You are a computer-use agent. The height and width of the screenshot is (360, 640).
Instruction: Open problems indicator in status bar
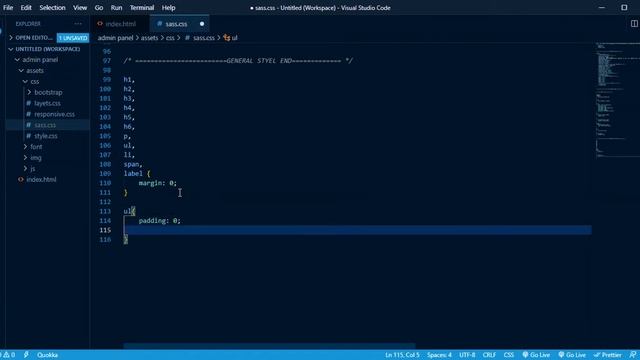[x=8, y=355]
